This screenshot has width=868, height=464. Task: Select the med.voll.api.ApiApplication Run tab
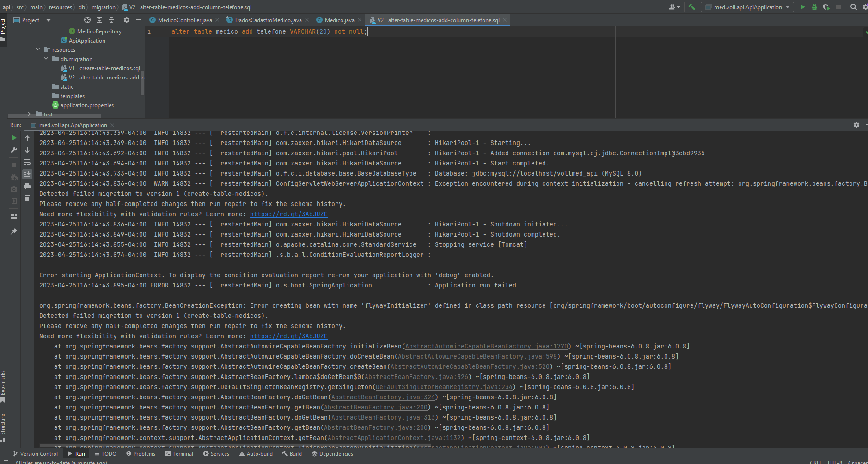coord(73,125)
